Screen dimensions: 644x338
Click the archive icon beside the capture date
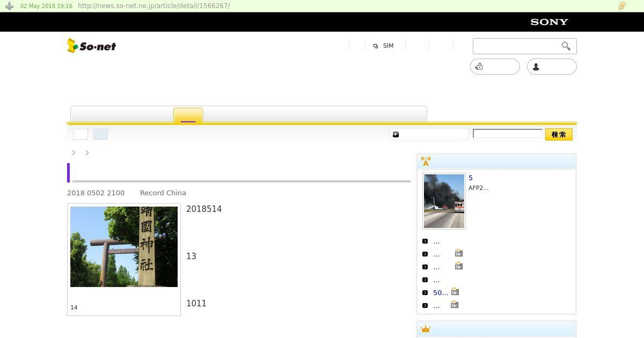9,6
